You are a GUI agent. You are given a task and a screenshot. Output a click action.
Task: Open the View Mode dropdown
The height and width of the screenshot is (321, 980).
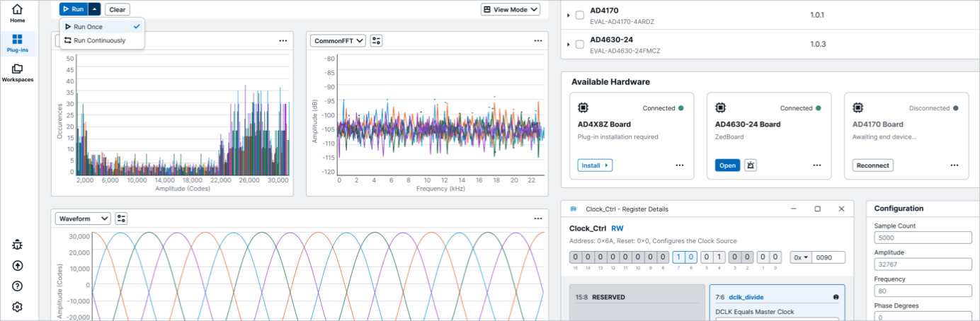tap(511, 9)
